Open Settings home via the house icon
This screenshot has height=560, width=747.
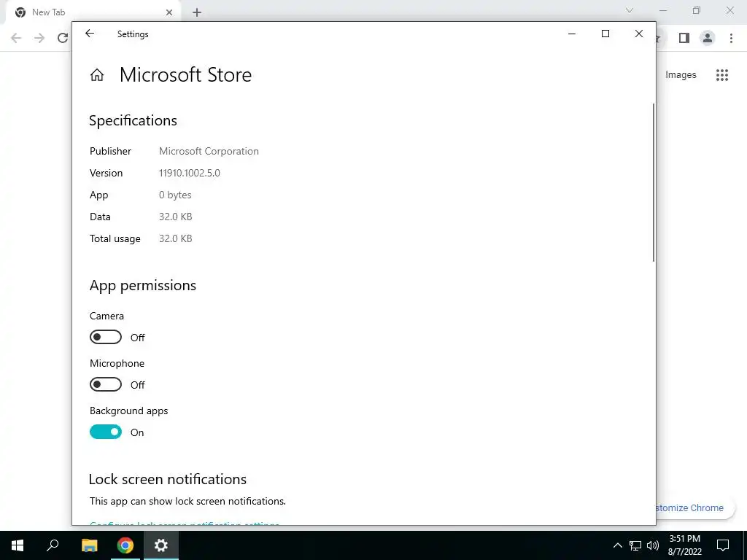coord(97,75)
